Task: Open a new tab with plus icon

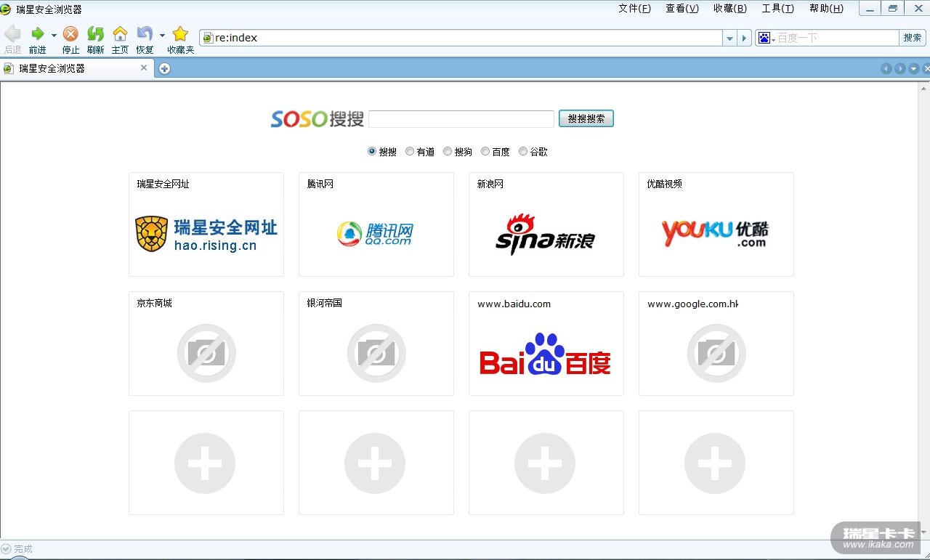Action: tap(165, 68)
